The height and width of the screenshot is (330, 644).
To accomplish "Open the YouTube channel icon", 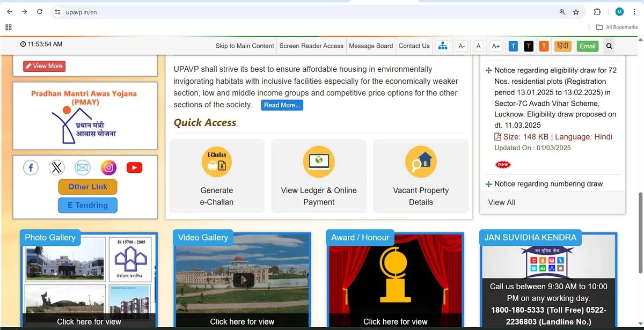I will pos(134,167).
